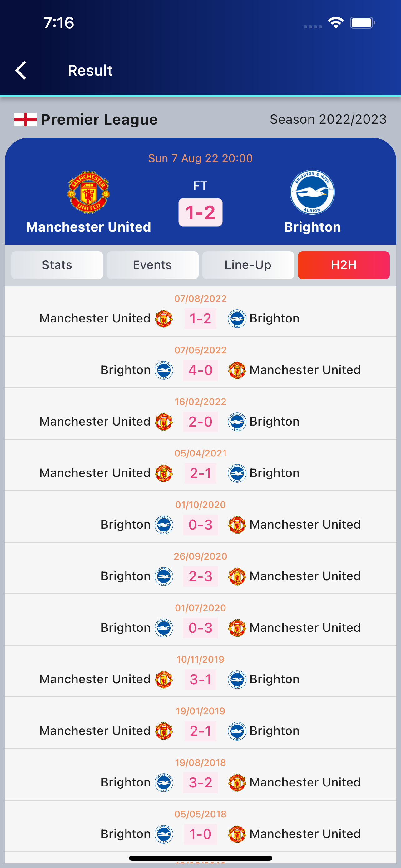The image size is (401, 868).
Task: Tap the large Brighton club badge
Action: click(312, 192)
